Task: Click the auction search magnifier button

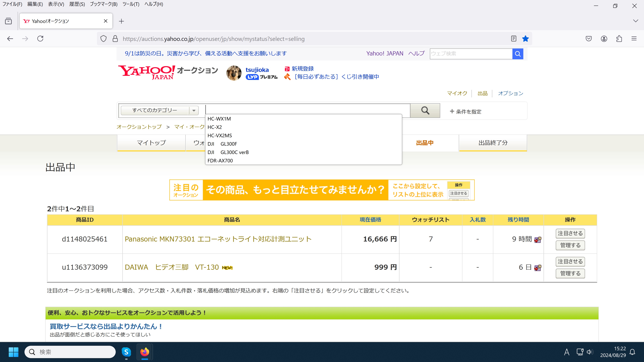Action: pos(425,110)
